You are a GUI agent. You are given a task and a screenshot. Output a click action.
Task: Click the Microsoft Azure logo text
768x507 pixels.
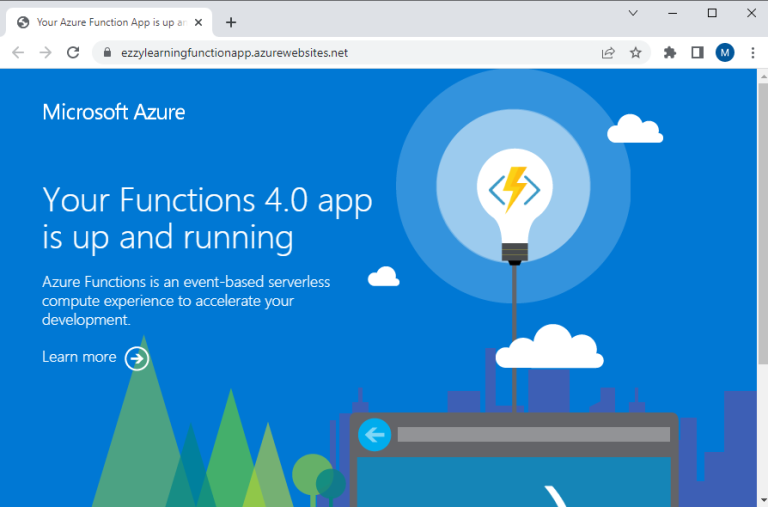tap(113, 112)
